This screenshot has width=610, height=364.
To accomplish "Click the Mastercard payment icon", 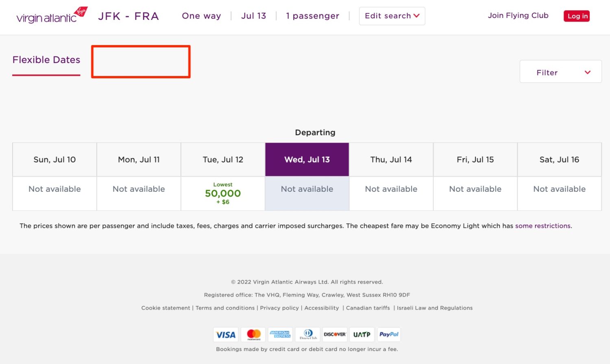I will pos(253,334).
